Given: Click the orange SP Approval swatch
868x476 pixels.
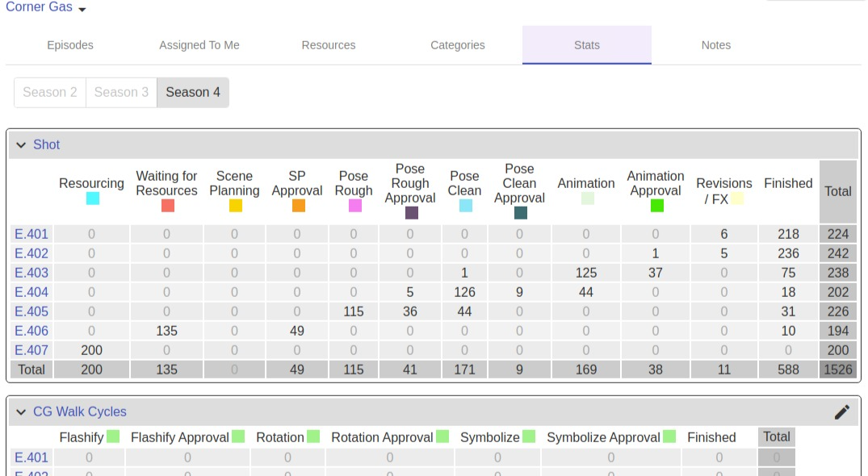Looking at the screenshot, I should pyautogui.click(x=298, y=206).
